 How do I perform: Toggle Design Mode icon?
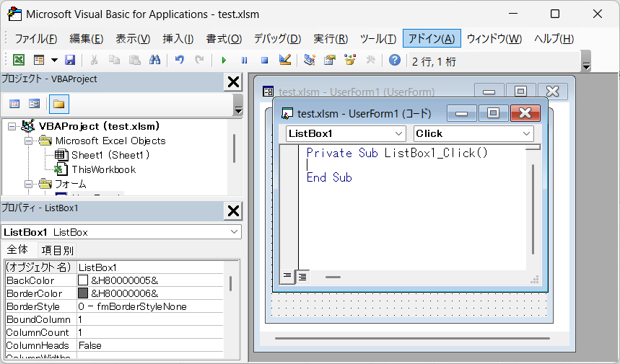click(x=285, y=60)
